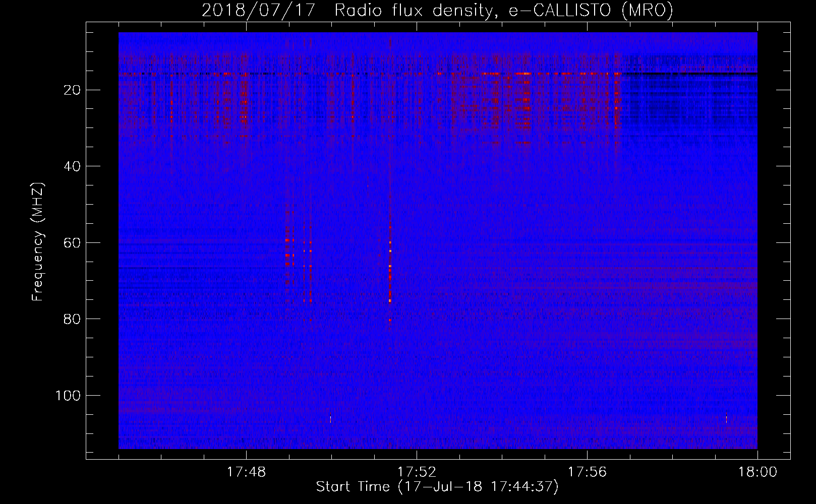Click the 60 frequency tick label
Viewport: 816px width, 504px height.
coord(73,243)
